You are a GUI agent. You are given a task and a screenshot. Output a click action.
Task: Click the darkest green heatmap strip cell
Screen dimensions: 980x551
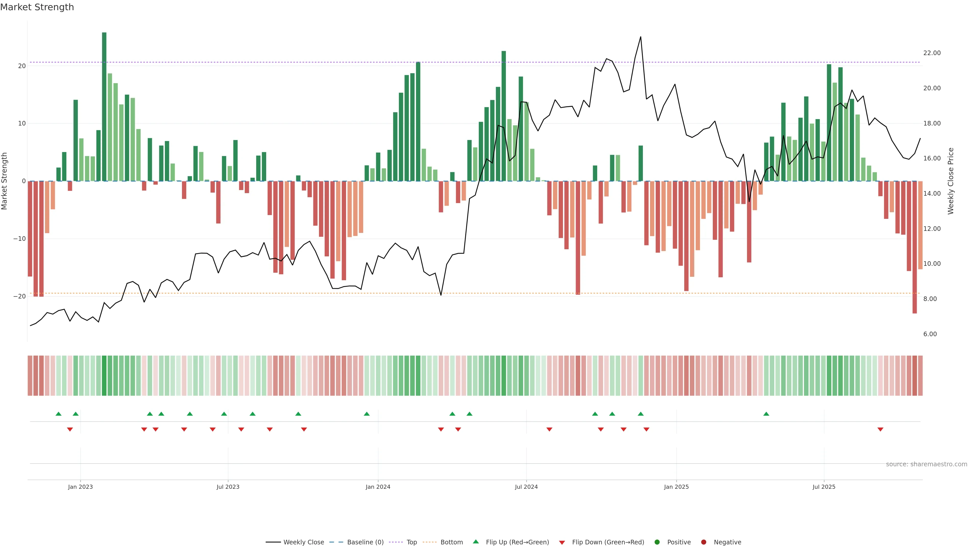pos(104,375)
